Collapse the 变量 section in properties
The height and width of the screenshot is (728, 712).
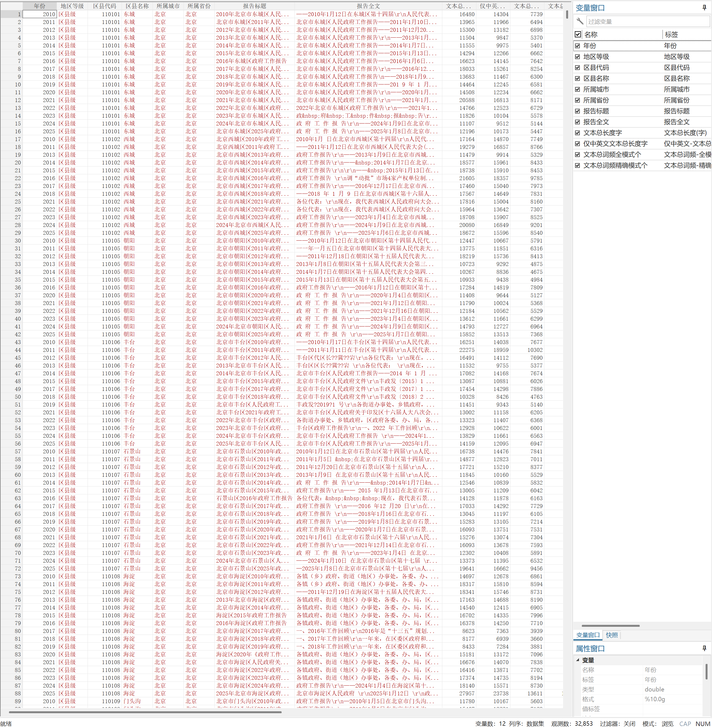pos(578,660)
